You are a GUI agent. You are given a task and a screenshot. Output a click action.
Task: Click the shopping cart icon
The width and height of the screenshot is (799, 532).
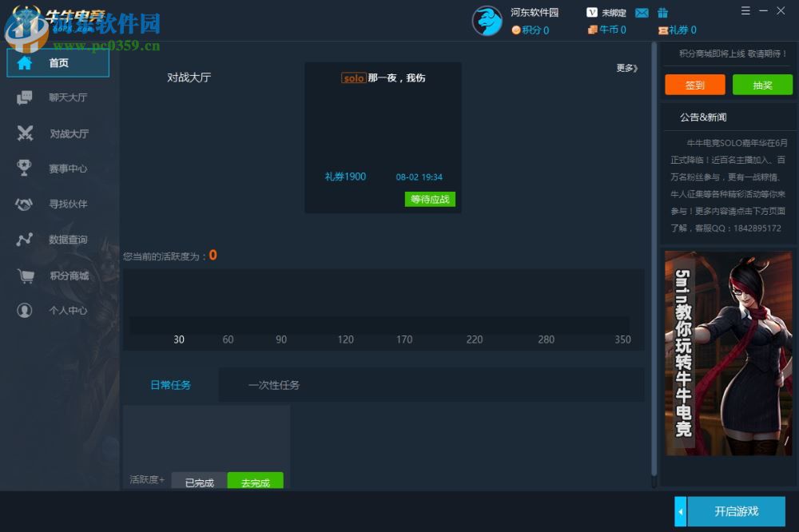click(26, 276)
